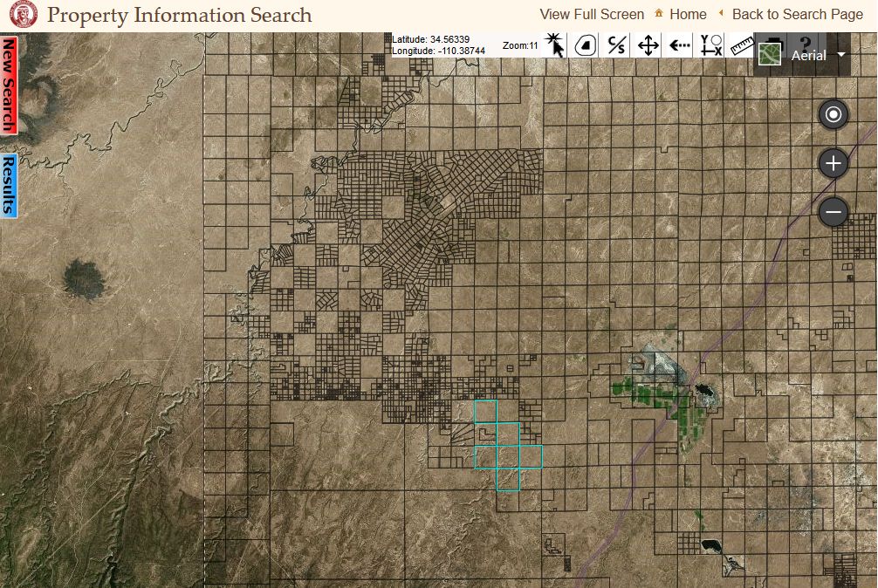Activate the polygon area selection tool
Image resolution: width=878 pixels, height=588 pixels.
[x=585, y=45]
